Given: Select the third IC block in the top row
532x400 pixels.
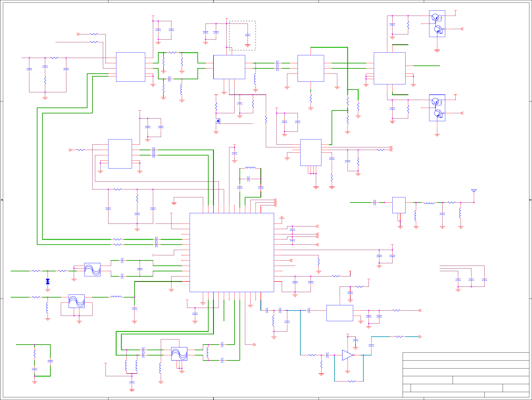Looking at the screenshot, I should click(x=311, y=68).
